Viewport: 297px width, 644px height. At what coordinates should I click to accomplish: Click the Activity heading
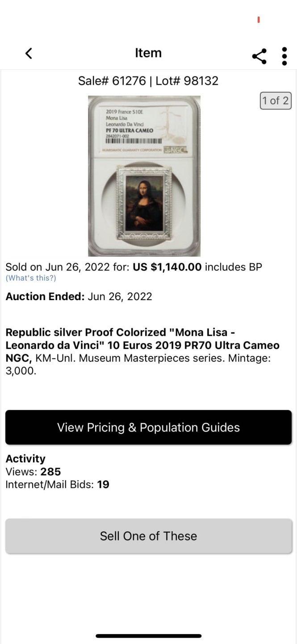pyautogui.click(x=25, y=459)
